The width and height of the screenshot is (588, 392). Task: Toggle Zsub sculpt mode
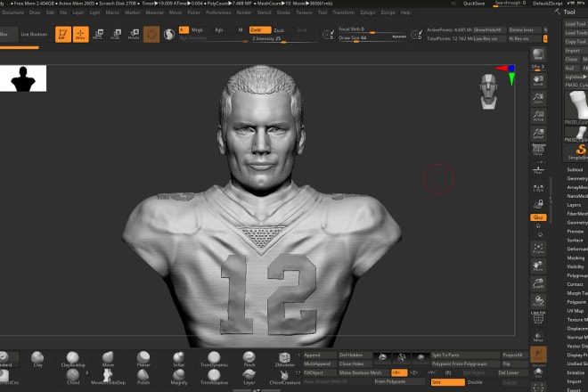pyautogui.click(x=279, y=30)
